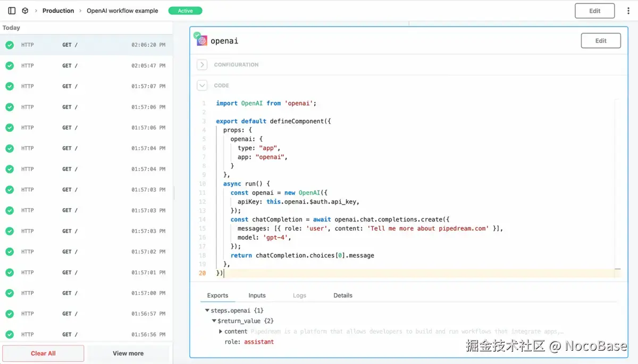
Task: Collapse the CODE section chevron
Action: [x=202, y=85]
